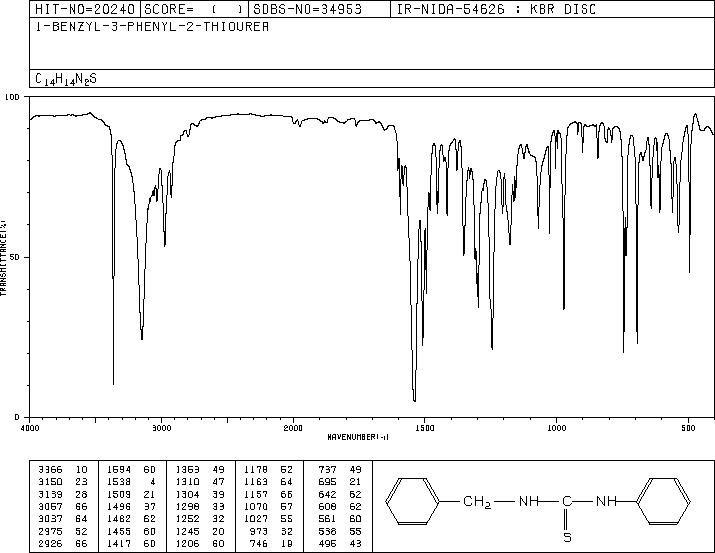Click the SCORE= header field
Screen dimensions: 715x553
194,9
